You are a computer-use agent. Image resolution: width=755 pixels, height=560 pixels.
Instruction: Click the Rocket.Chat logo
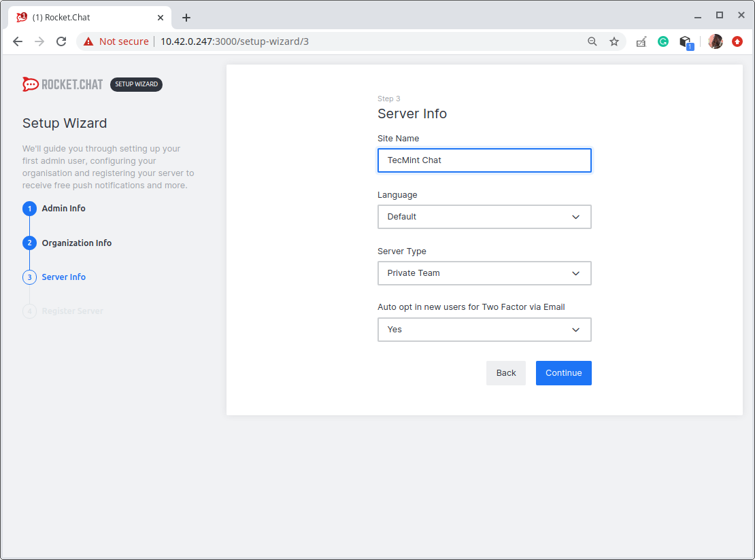[x=63, y=85]
